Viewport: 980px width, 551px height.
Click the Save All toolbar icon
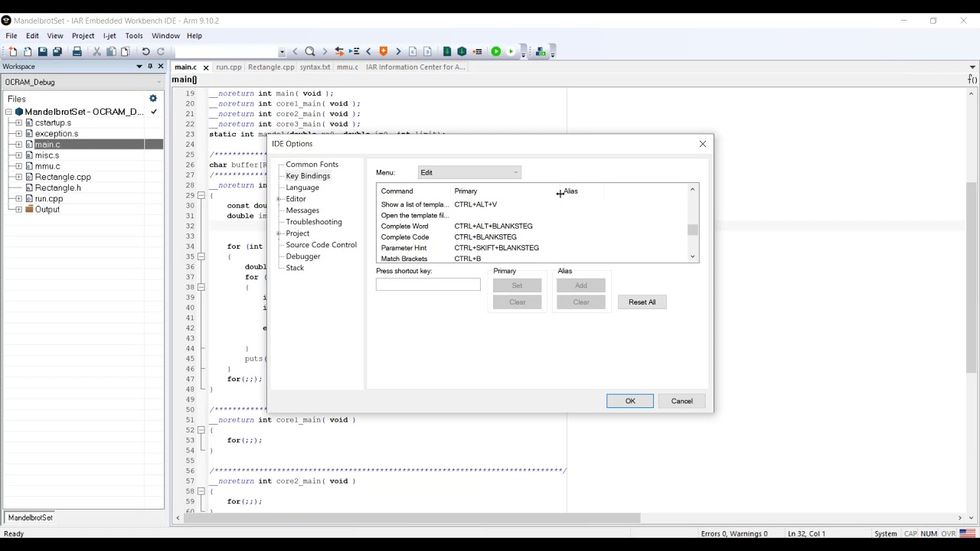click(x=57, y=51)
